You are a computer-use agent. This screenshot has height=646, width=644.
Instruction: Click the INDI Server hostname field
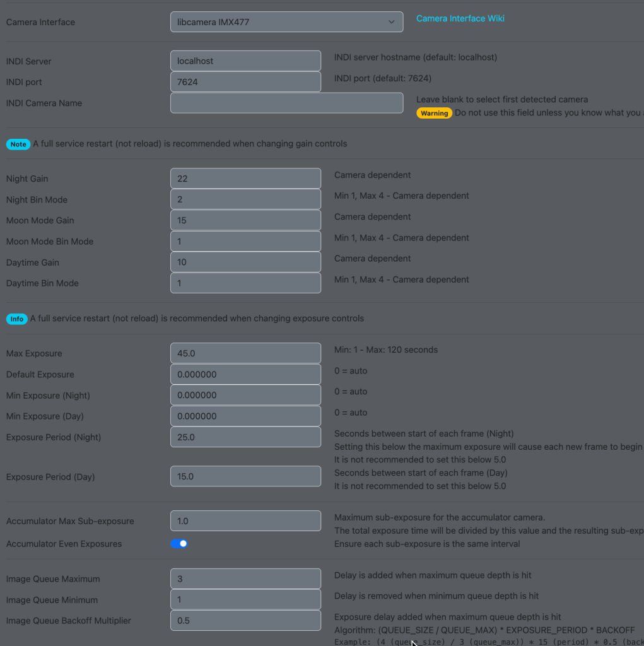coord(245,61)
